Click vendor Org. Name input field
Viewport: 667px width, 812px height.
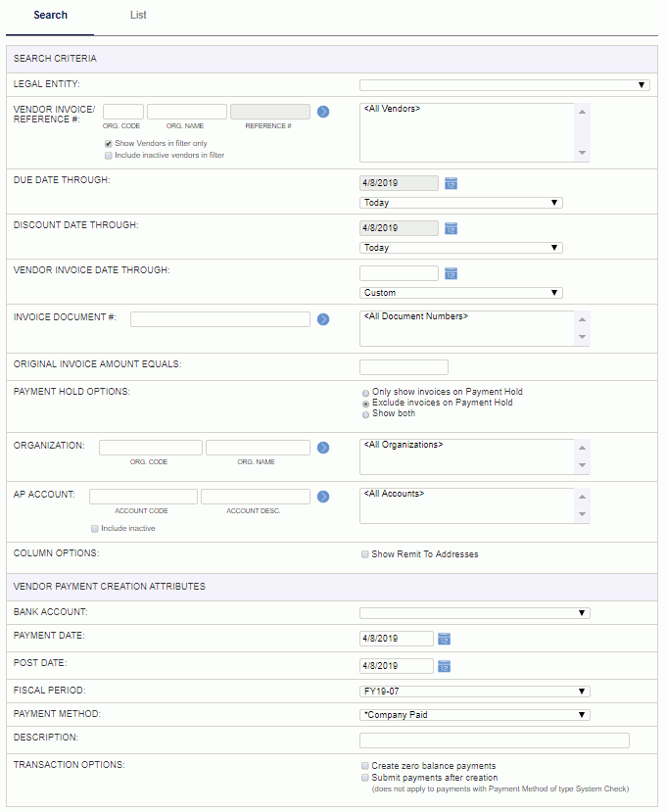click(187, 112)
